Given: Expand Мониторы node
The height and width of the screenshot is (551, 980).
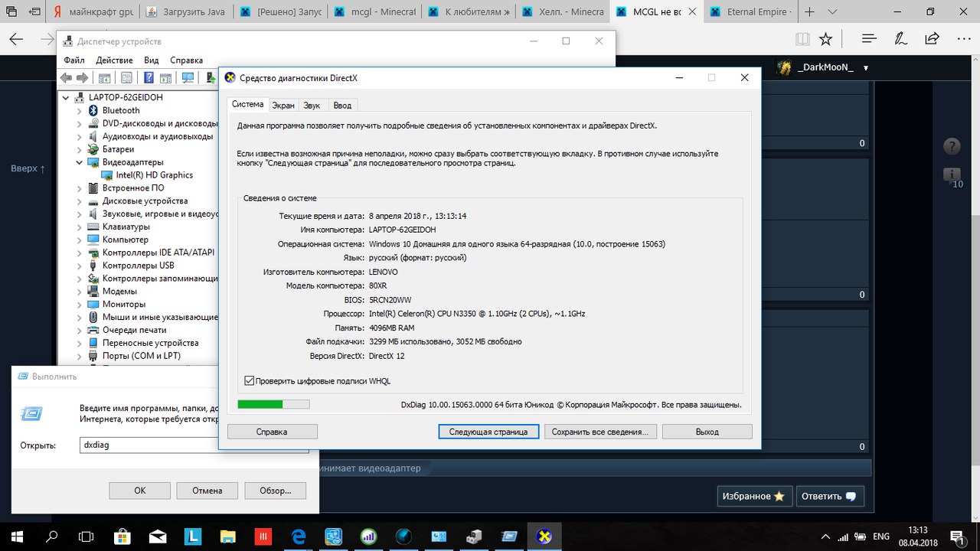Looking at the screenshot, I should coord(79,304).
